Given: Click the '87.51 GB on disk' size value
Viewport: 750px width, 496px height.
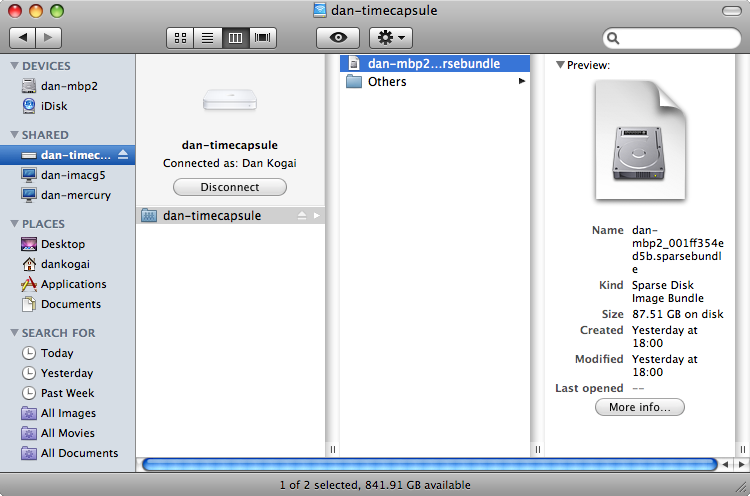Looking at the screenshot, I should tap(678, 314).
